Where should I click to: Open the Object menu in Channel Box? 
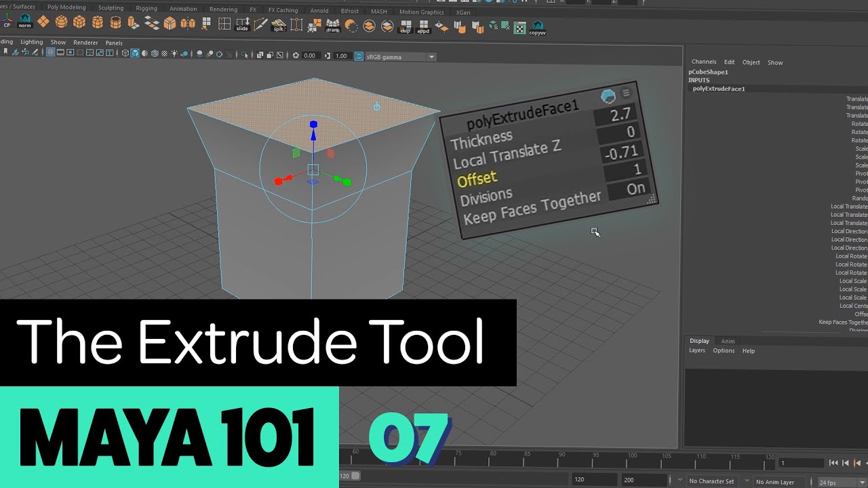tap(751, 62)
